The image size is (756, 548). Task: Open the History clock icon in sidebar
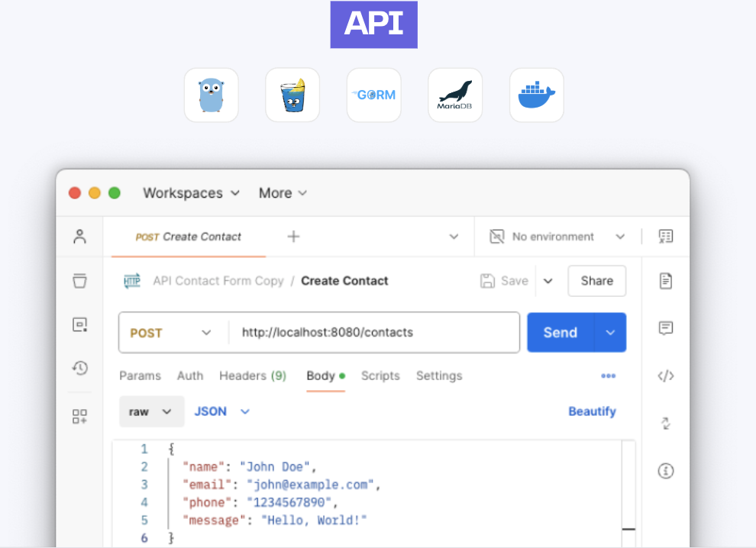pos(79,369)
